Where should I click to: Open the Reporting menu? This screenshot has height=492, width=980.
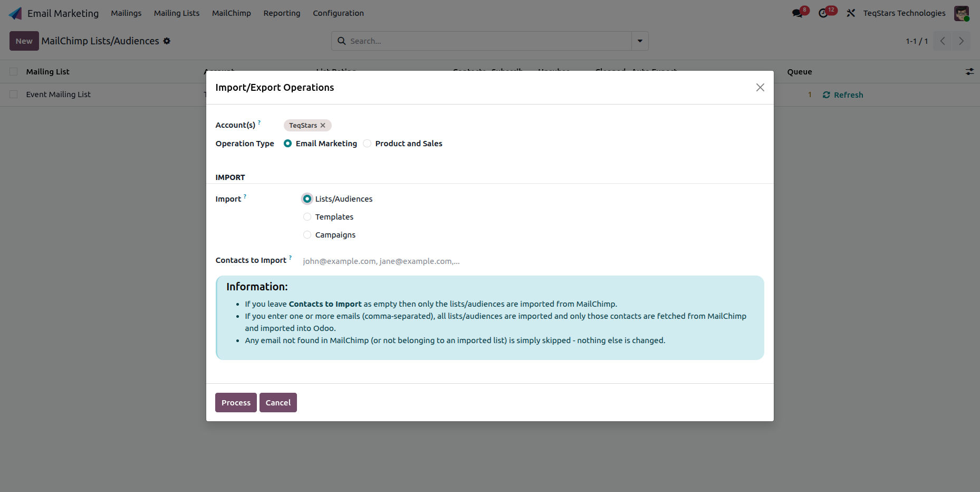282,13
